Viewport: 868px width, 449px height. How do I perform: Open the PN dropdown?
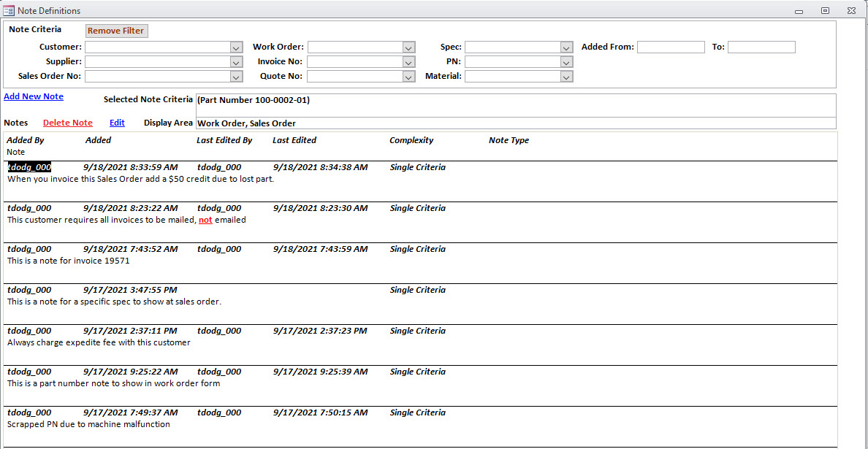point(567,61)
